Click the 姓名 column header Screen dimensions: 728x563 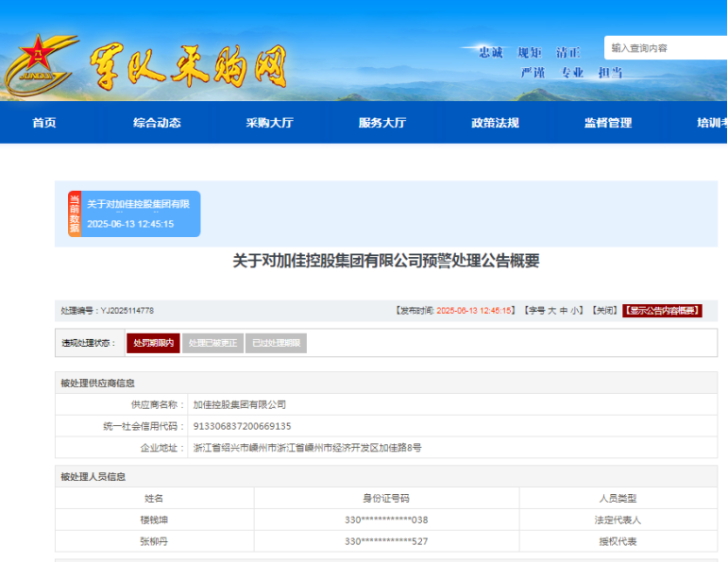click(154, 499)
